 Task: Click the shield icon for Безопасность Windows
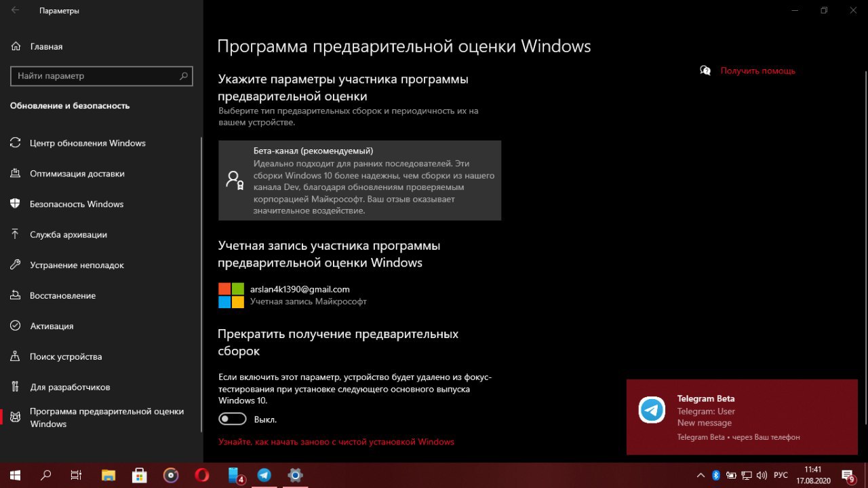click(x=16, y=204)
